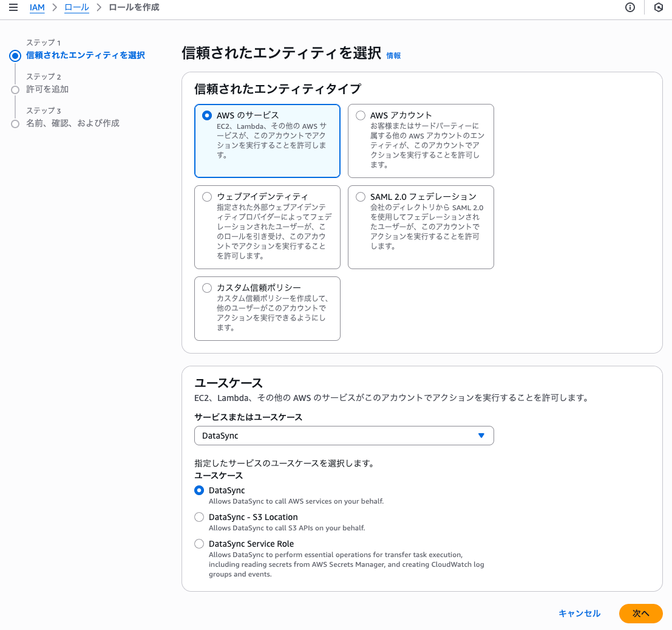This screenshot has width=672, height=630.
Task: Select AWS アカウント entity type
Action: 421,141
